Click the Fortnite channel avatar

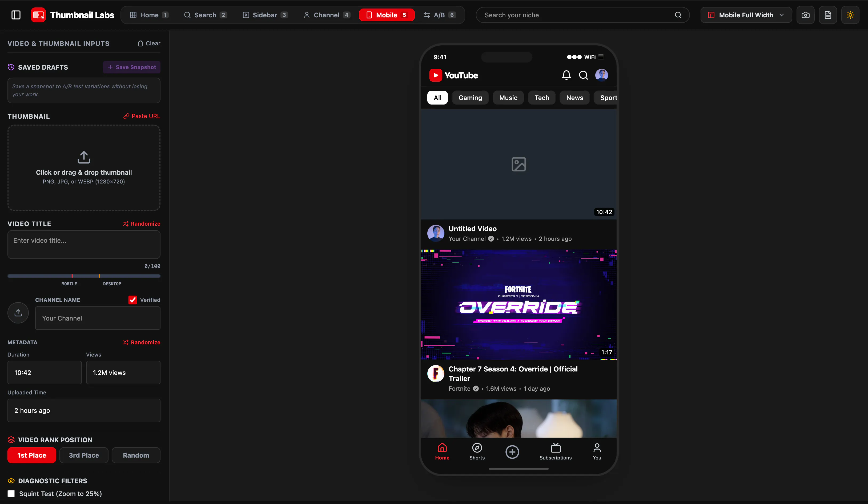point(436,373)
